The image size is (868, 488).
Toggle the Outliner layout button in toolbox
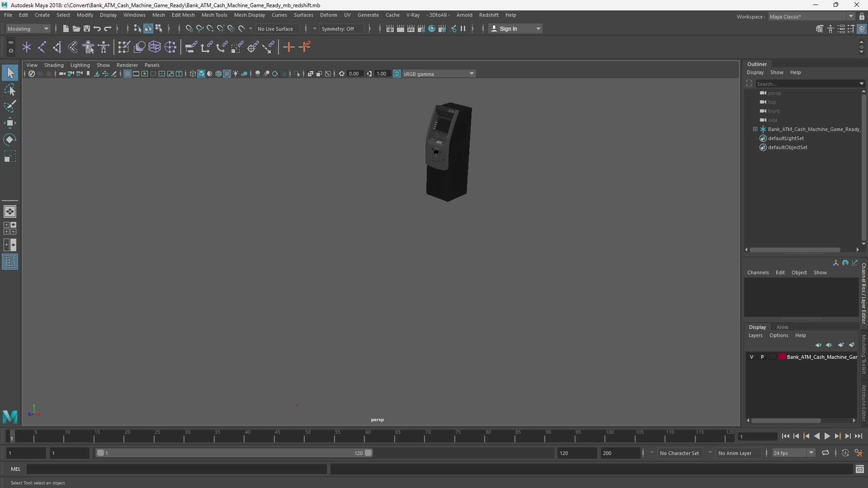[x=10, y=262]
